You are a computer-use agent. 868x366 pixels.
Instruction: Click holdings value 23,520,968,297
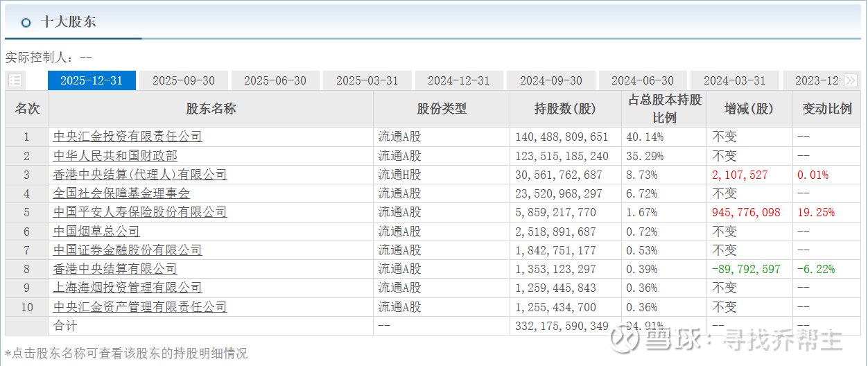pos(559,193)
